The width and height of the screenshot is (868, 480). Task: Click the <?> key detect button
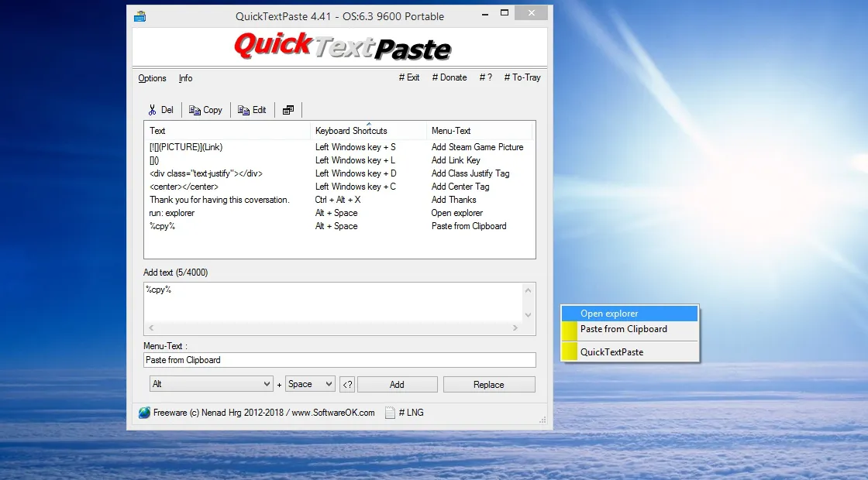point(347,384)
